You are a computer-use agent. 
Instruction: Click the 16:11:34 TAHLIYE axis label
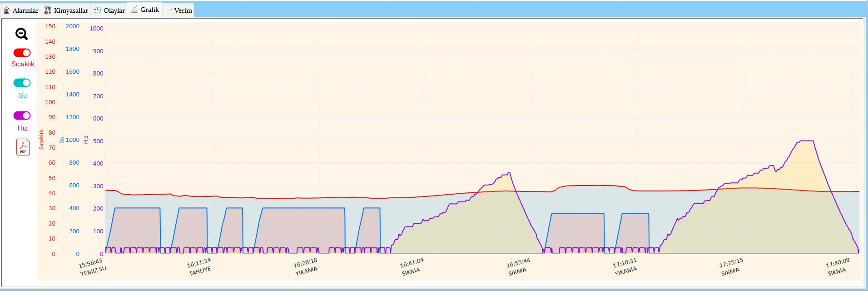(x=199, y=267)
